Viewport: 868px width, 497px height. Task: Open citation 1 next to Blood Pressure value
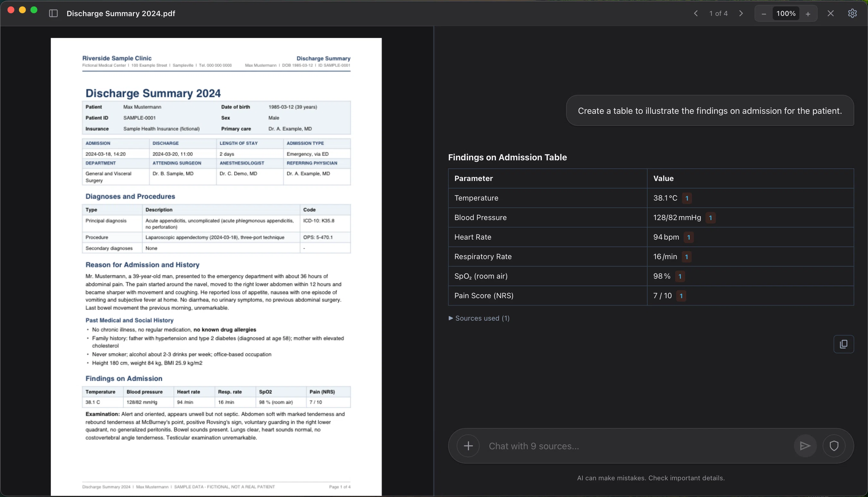710,218
